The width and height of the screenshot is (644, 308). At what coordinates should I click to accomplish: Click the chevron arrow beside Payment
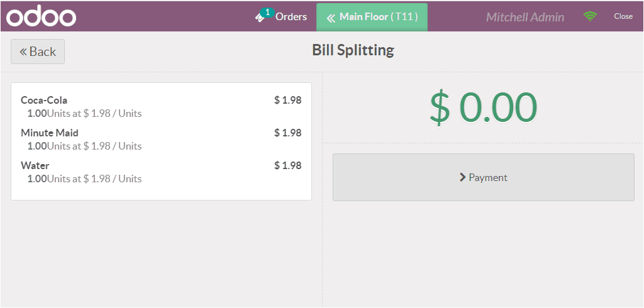click(x=462, y=177)
